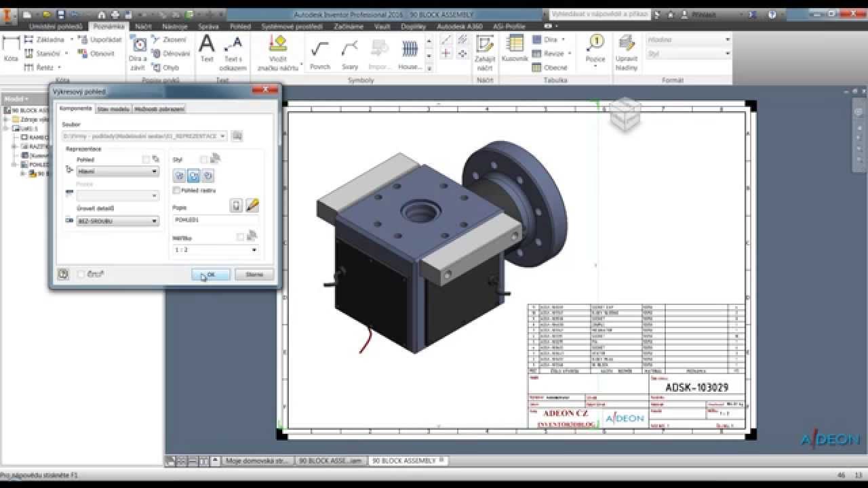
Task: Select the hidden line removed style button
Action: (193, 176)
